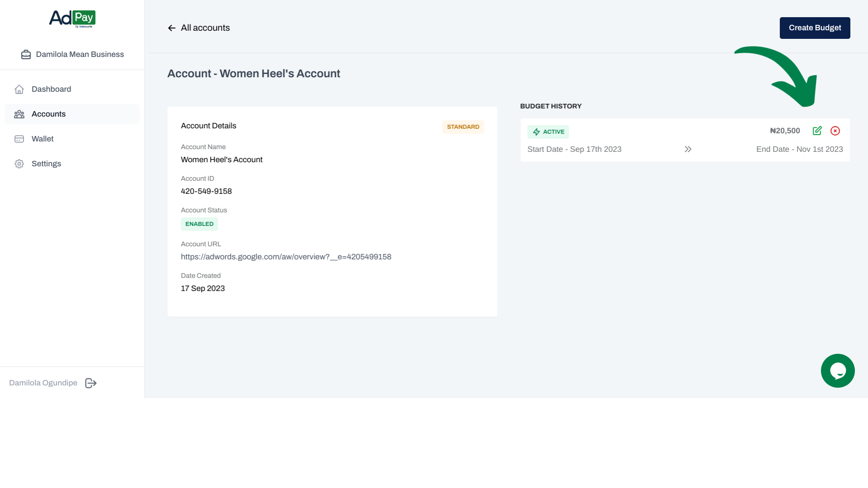Click the briefcase icon for Damilola Mean Business

(x=26, y=55)
